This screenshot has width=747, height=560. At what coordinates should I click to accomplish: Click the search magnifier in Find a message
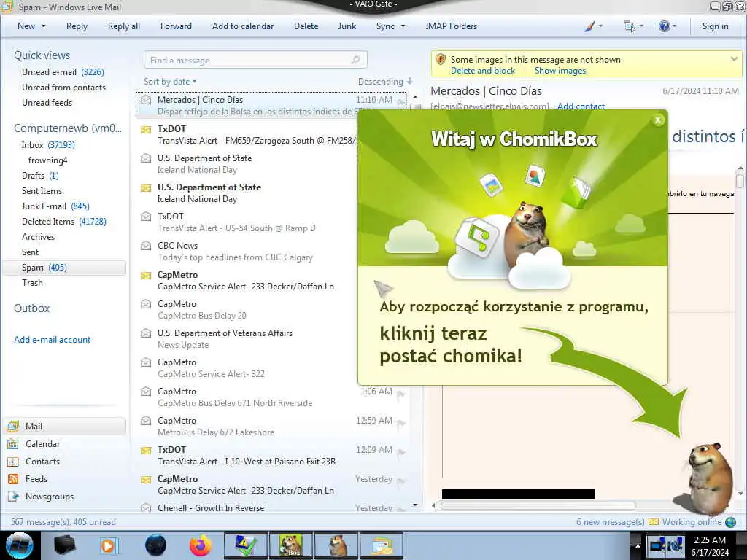point(355,60)
